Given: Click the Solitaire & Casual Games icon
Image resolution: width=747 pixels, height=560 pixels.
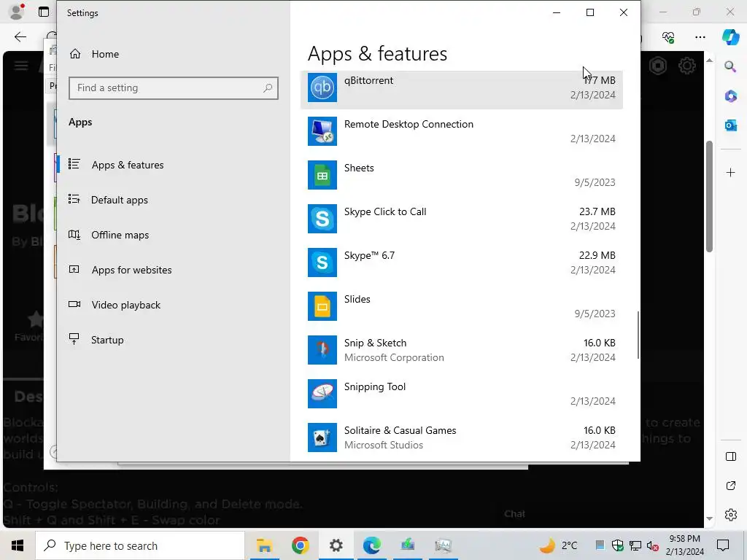Looking at the screenshot, I should [322, 437].
